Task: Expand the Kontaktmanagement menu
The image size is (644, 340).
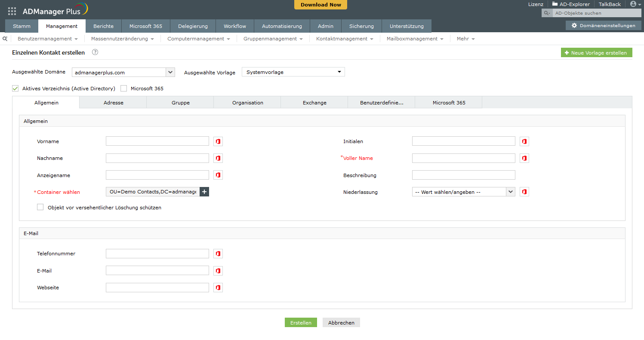Action: point(345,39)
